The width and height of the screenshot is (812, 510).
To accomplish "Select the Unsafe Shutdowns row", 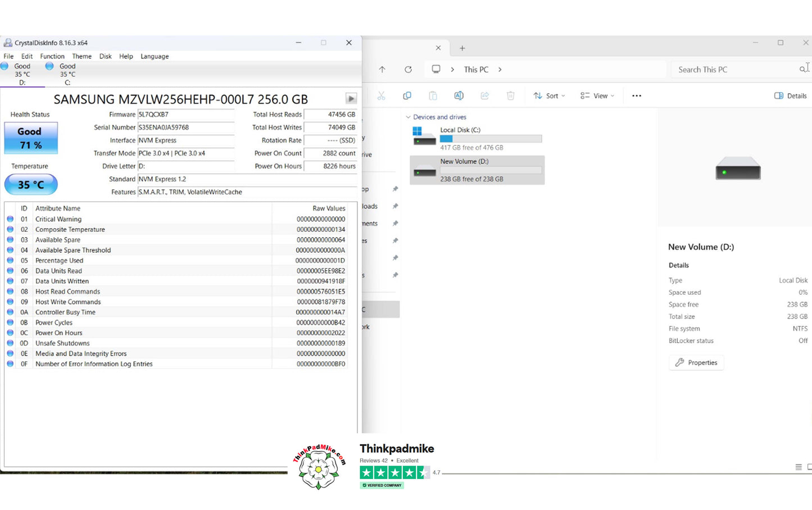I will tap(176, 343).
